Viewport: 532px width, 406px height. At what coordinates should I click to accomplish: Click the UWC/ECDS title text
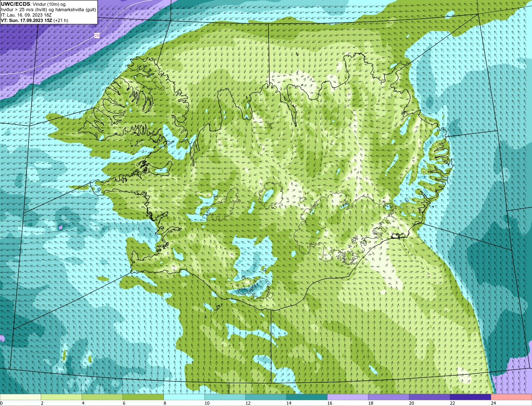[x=15, y=4]
